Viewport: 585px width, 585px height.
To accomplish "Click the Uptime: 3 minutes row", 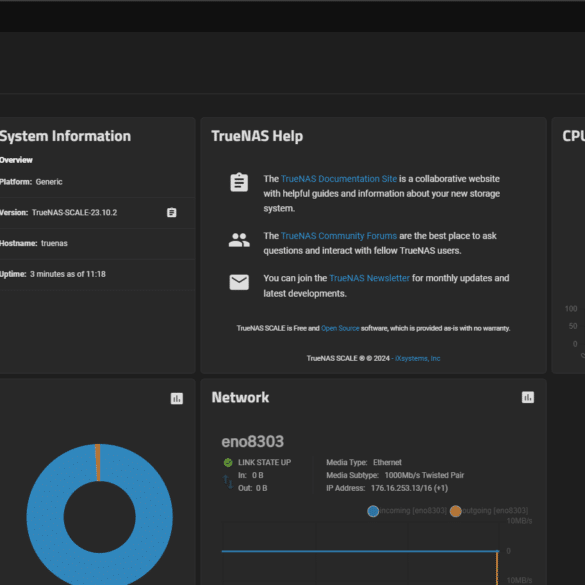I will pos(96,274).
